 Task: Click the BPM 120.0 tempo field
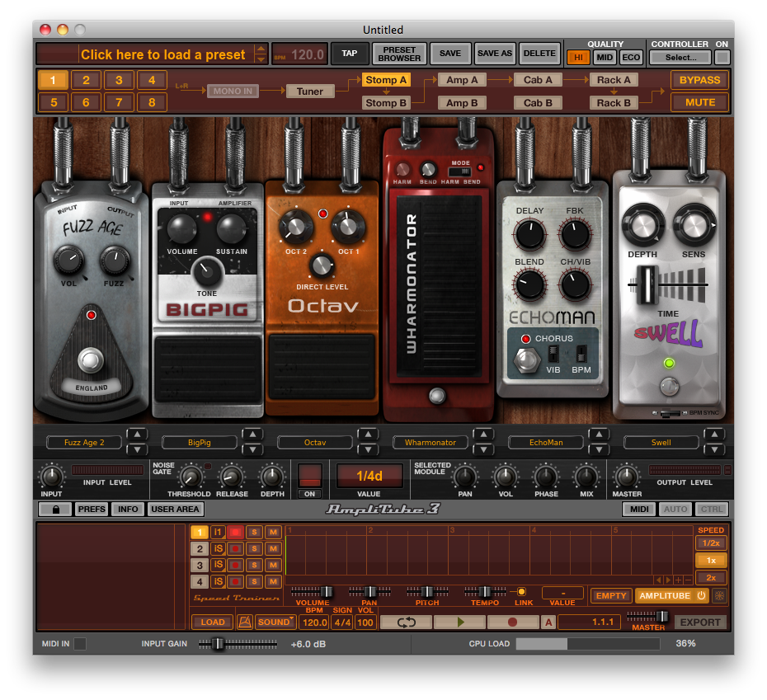299,54
